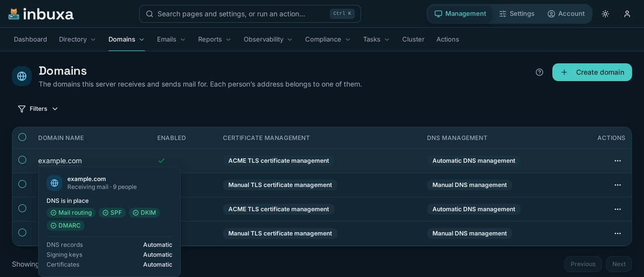Expand the Directory menu

coord(77,40)
